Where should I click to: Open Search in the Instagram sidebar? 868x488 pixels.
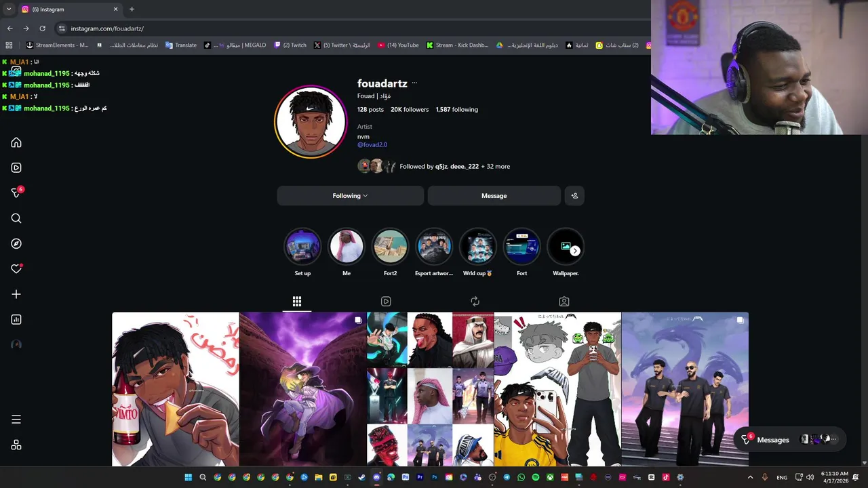[16, 218]
